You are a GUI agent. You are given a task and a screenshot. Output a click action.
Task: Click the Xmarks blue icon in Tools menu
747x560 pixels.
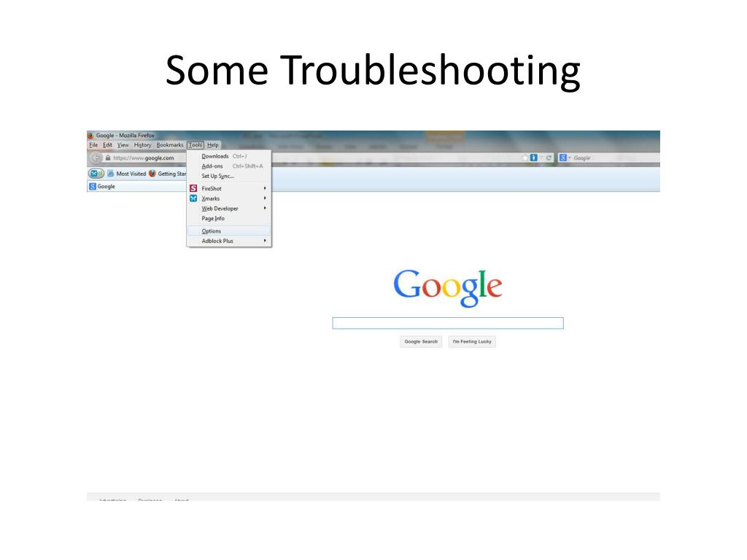click(x=193, y=198)
